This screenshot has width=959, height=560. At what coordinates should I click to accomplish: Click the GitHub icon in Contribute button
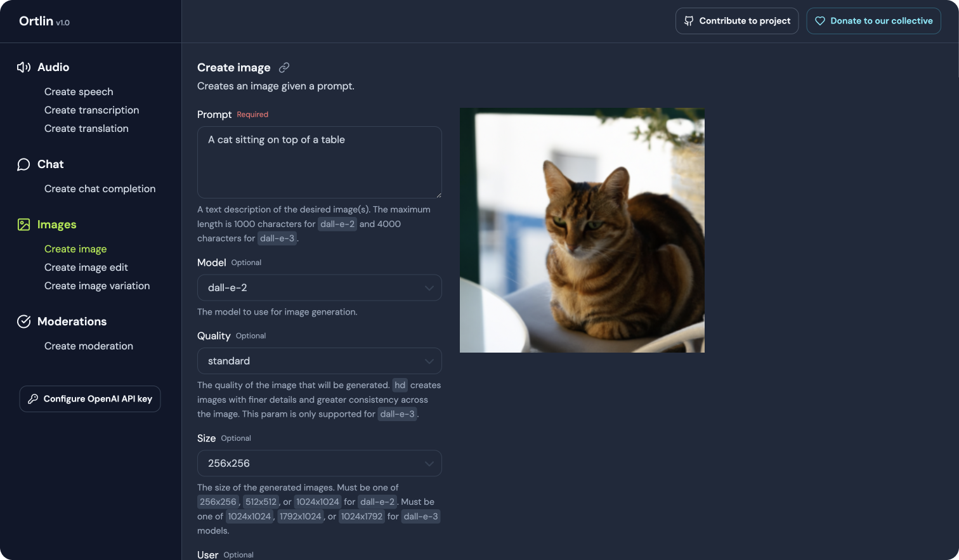pos(689,21)
